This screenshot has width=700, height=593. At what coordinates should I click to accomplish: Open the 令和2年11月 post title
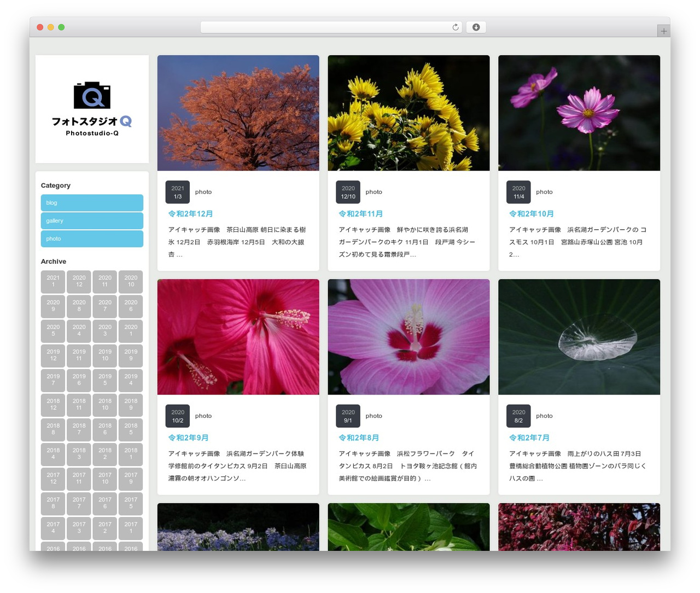[361, 214]
